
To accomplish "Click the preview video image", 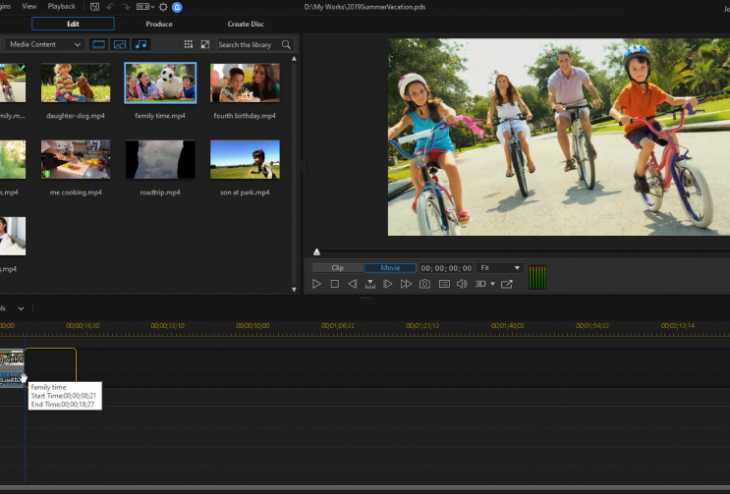I will [559, 137].
